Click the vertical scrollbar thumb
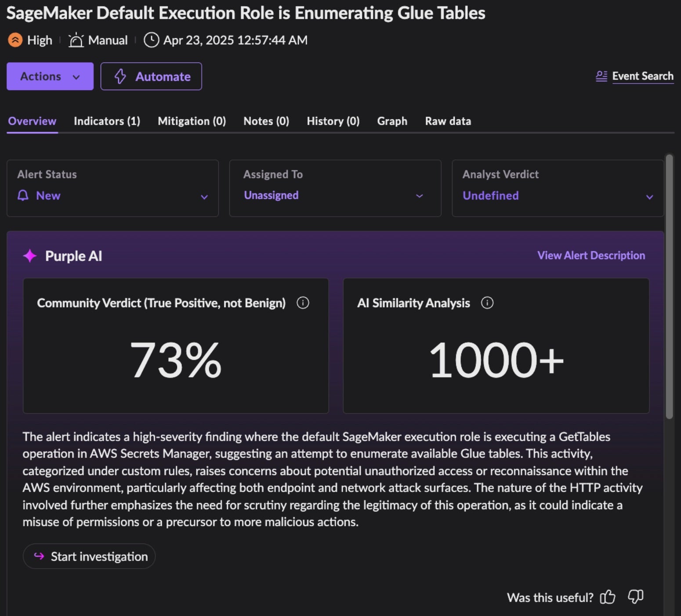Viewport: 681px width, 616px height. 669,286
